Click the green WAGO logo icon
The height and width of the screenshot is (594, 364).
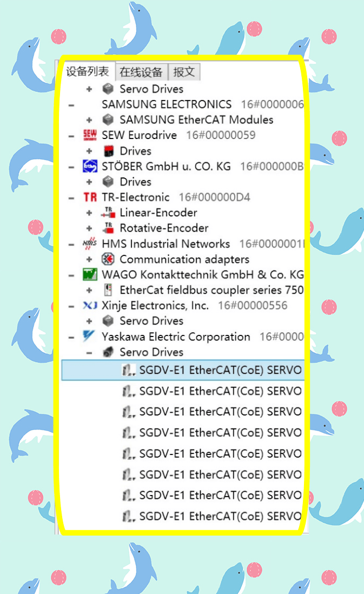click(90, 274)
